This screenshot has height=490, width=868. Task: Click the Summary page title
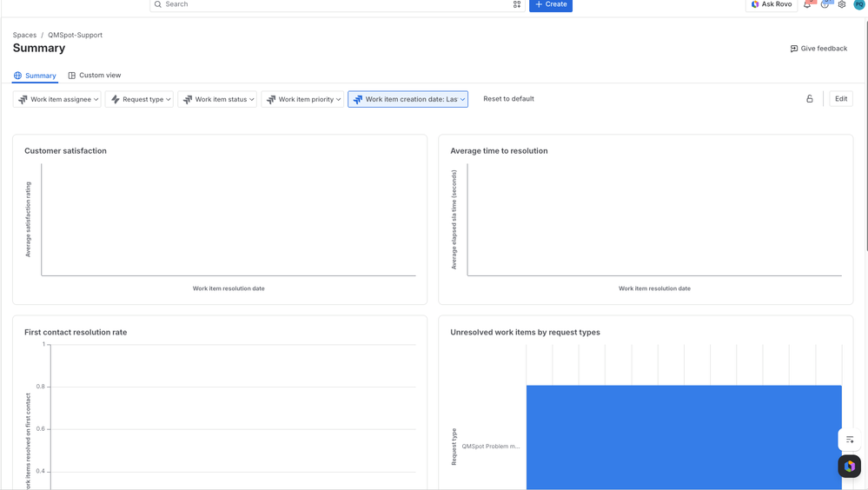(x=39, y=48)
